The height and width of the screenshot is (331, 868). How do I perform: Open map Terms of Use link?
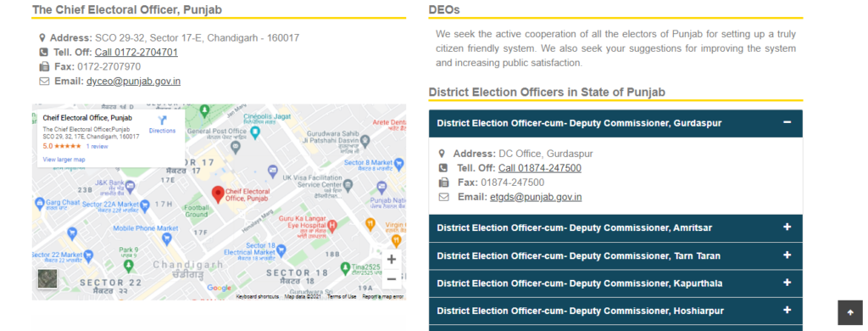[342, 297]
